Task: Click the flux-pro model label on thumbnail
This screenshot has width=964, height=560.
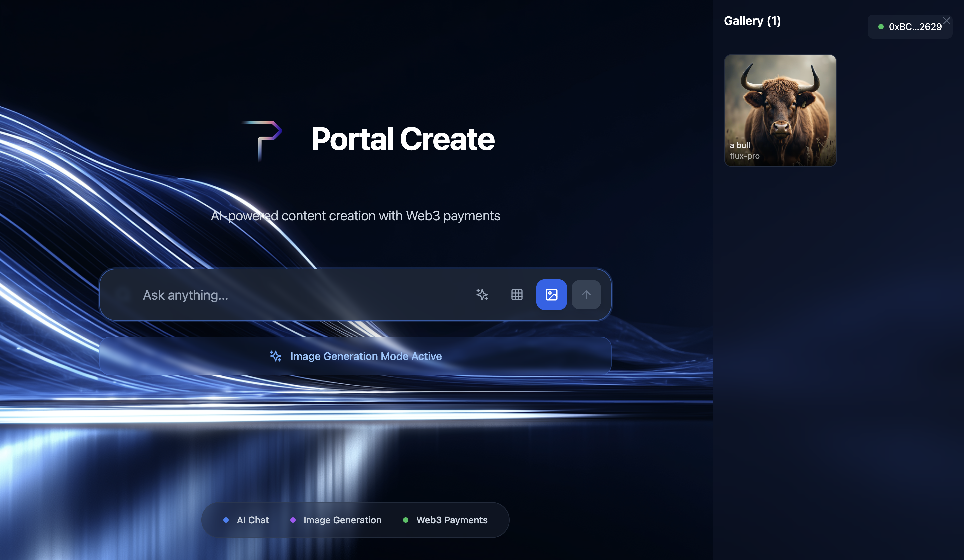Action: [x=744, y=156]
